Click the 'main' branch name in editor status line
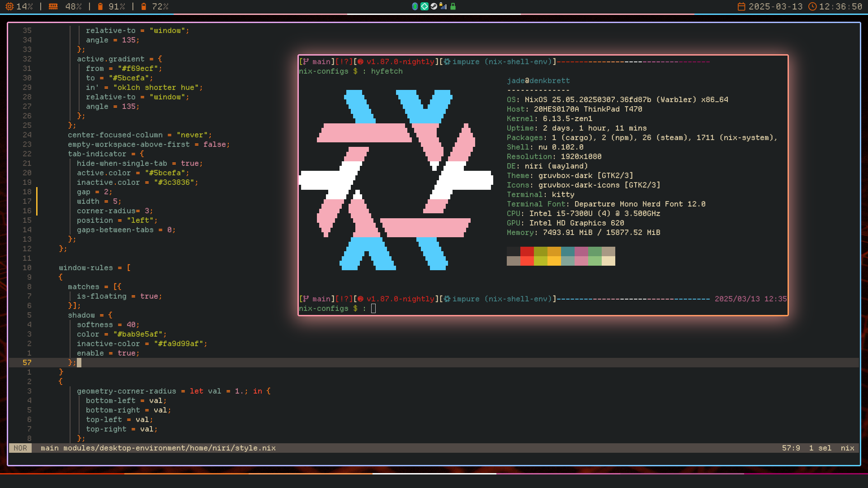 [50, 448]
